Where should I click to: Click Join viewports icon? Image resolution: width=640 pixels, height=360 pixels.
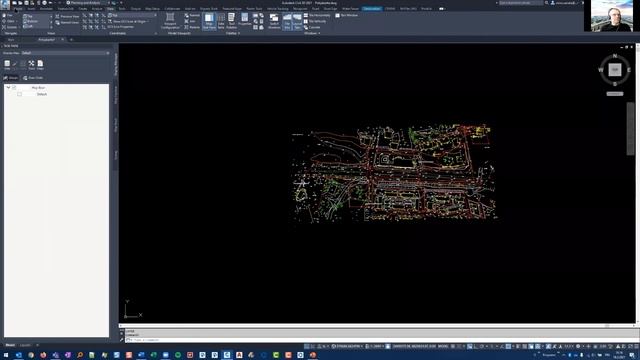click(x=190, y=21)
